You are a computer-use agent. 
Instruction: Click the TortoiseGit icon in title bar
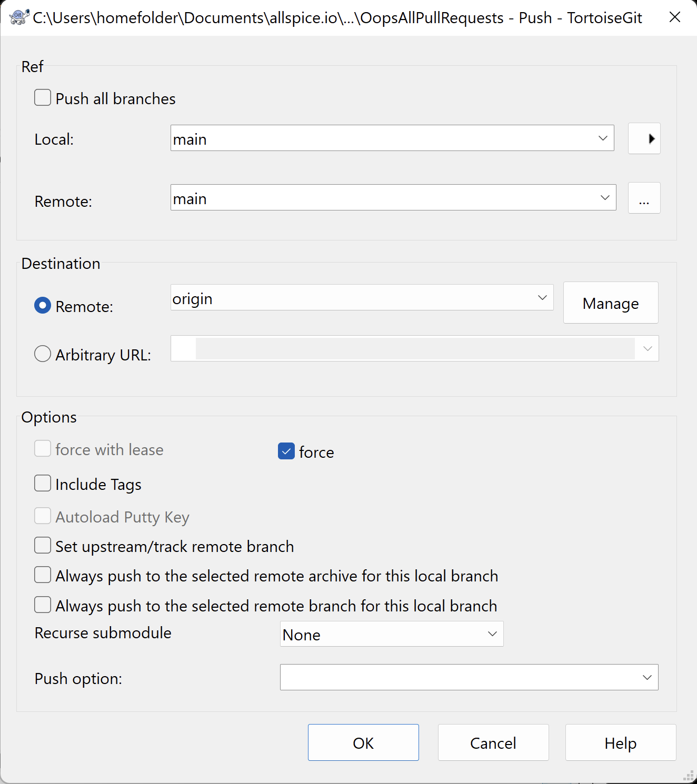tap(19, 17)
